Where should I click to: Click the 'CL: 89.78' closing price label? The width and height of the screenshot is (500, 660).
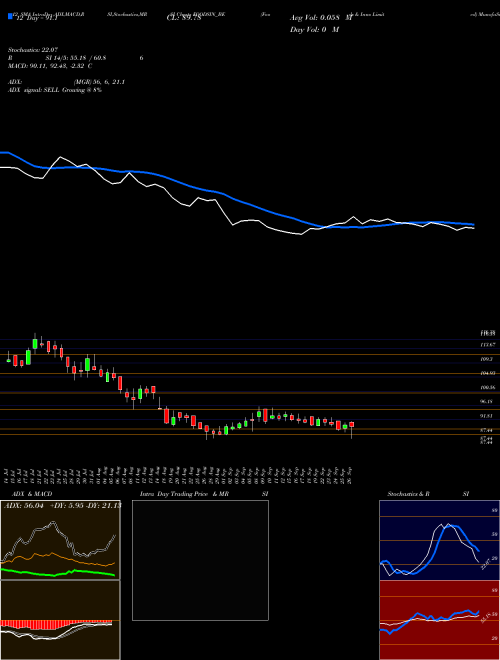click(184, 18)
